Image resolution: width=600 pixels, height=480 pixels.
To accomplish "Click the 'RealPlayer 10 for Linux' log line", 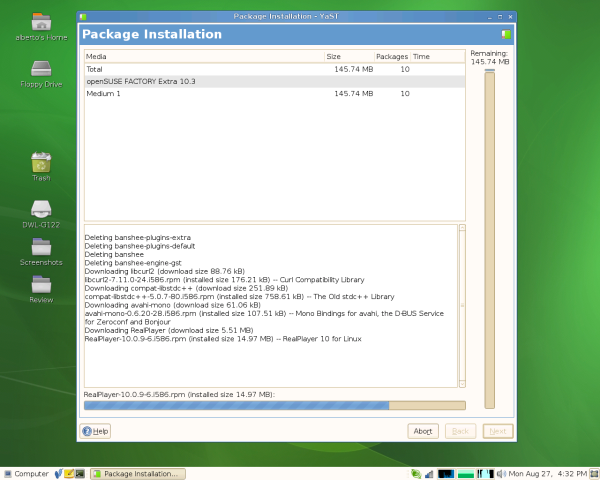I will (x=223, y=339).
